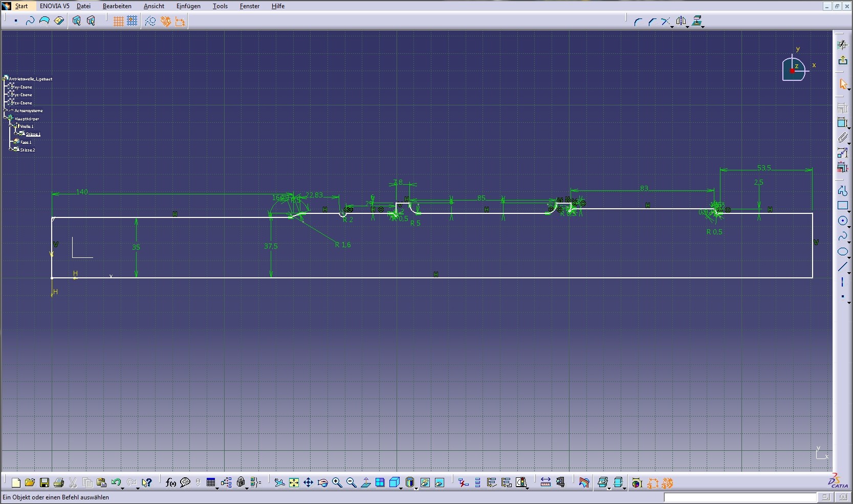Toggle Snap to Point

(x=132, y=21)
